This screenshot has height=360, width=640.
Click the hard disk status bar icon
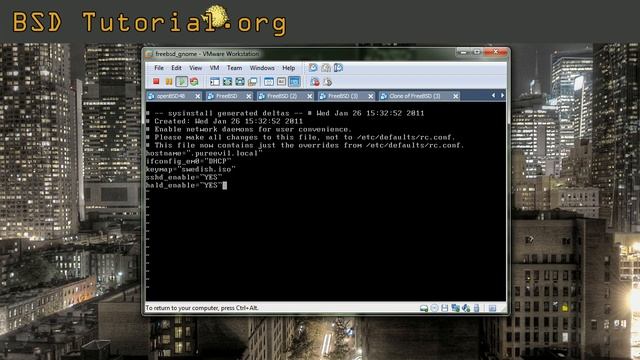[424, 308]
